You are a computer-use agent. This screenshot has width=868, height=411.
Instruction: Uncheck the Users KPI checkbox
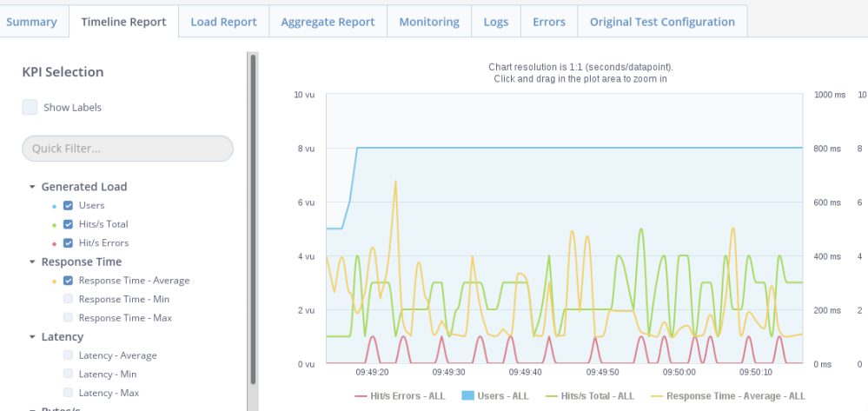tap(68, 206)
